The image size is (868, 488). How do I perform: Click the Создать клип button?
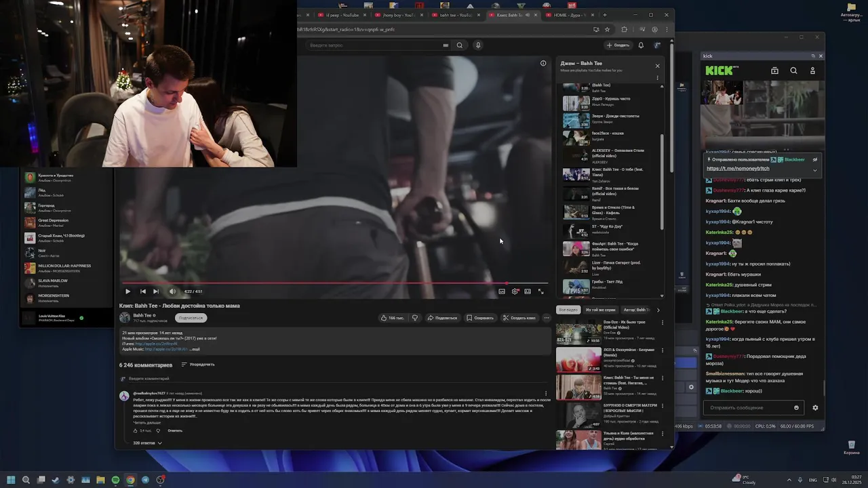point(519,318)
